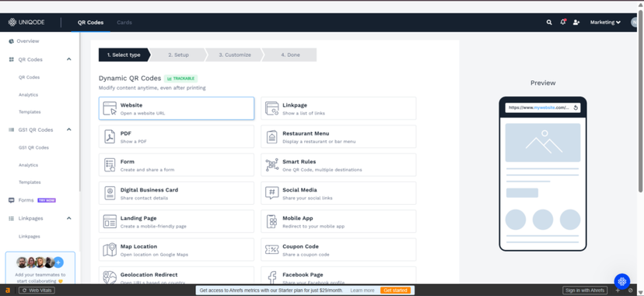Click the 3. Customize step
The height and width of the screenshot is (296, 644).
235,55
